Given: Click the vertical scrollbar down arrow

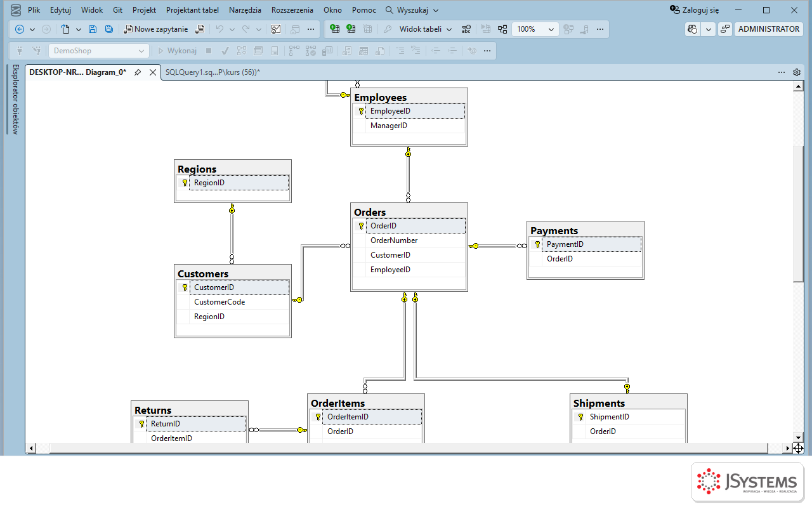Looking at the screenshot, I should point(798,437).
